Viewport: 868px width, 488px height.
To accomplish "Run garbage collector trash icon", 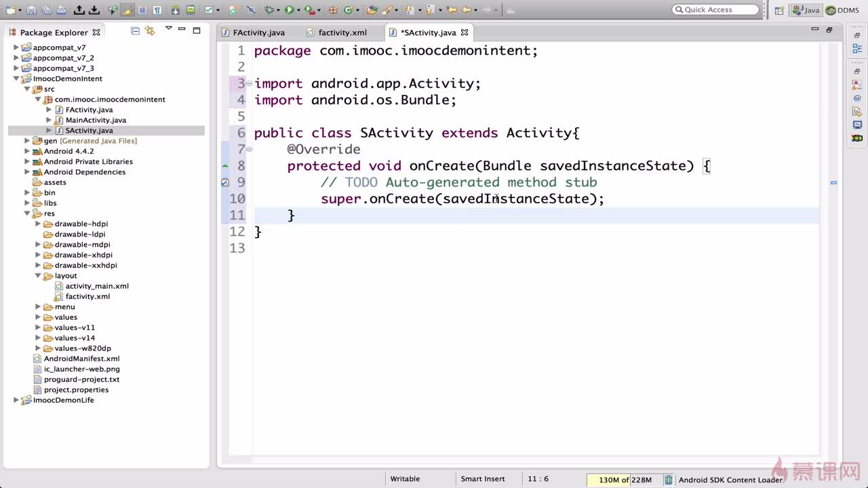I will pos(668,480).
